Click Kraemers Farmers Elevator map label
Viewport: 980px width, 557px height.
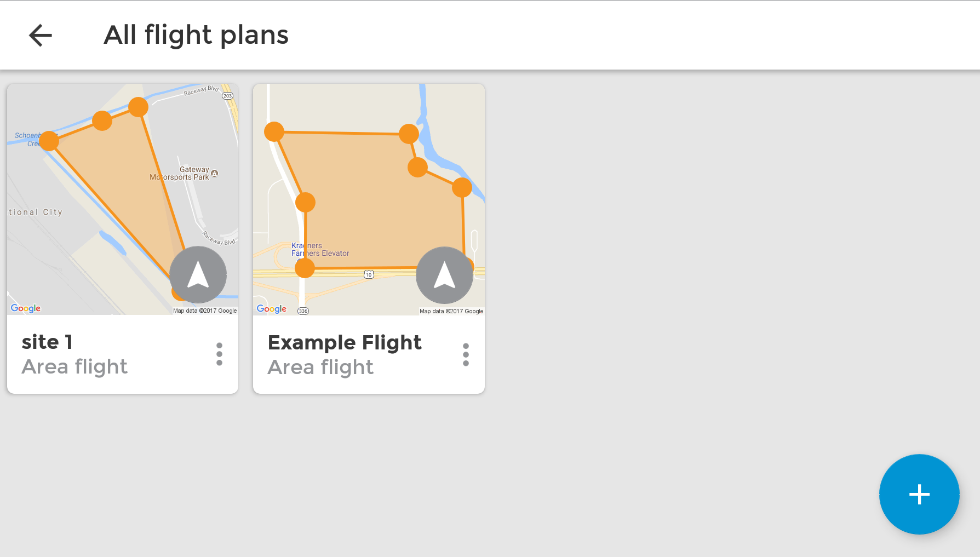(320, 249)
